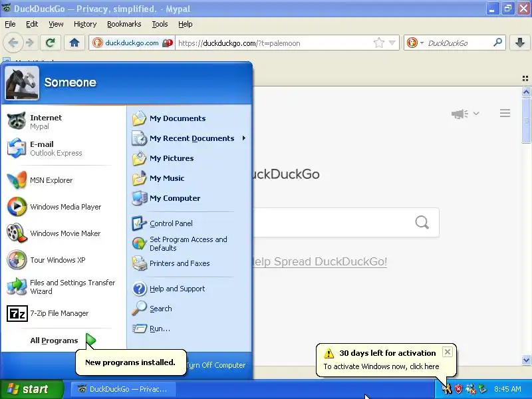Open the Downloads arrow button

tap(520, 43)
